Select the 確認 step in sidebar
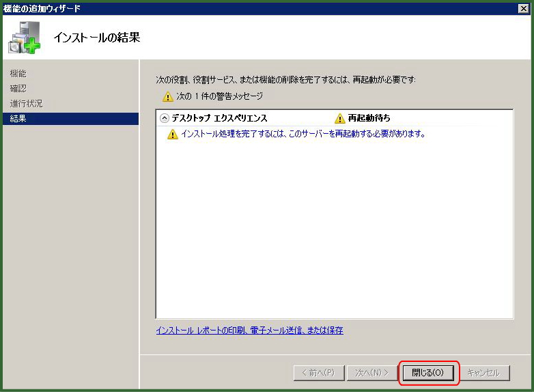Screen dimensions: 534x392 [18, 89]
